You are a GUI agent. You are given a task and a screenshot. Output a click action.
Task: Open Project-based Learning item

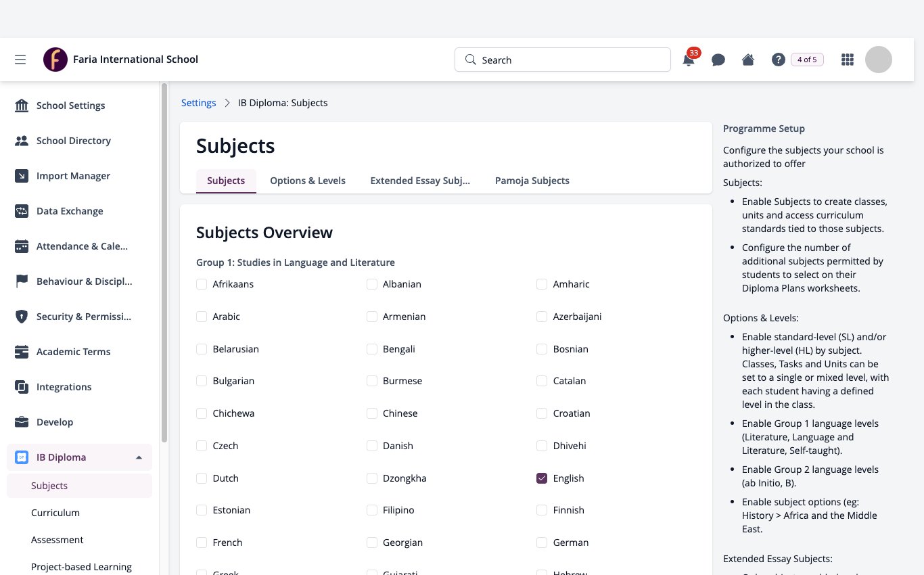point(80,567)
